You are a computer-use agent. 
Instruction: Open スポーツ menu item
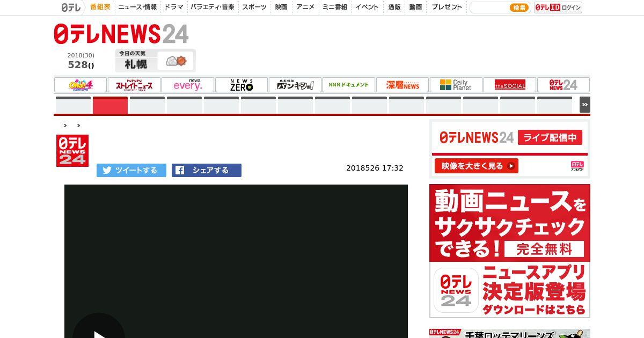coord(254,7)
